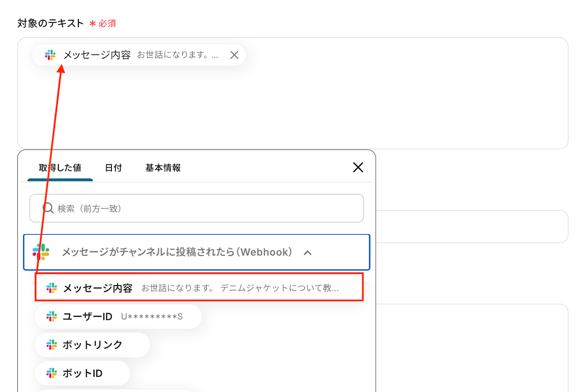Select the ユーザーID value option
The image size is (585, 392).
(x=118, y=316)
